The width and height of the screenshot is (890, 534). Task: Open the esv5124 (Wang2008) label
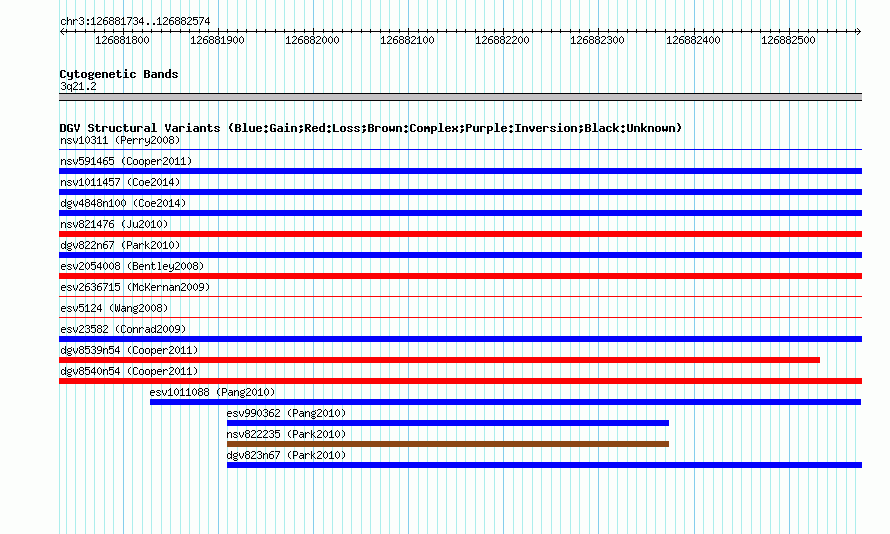pyautogui.click(x=114, y=308)
